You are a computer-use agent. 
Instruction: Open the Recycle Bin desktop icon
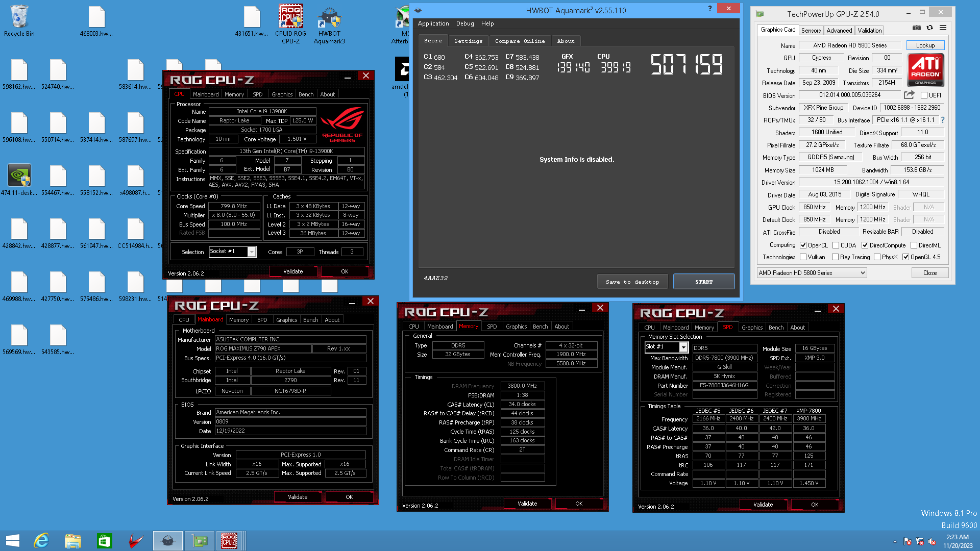(19, 21)
